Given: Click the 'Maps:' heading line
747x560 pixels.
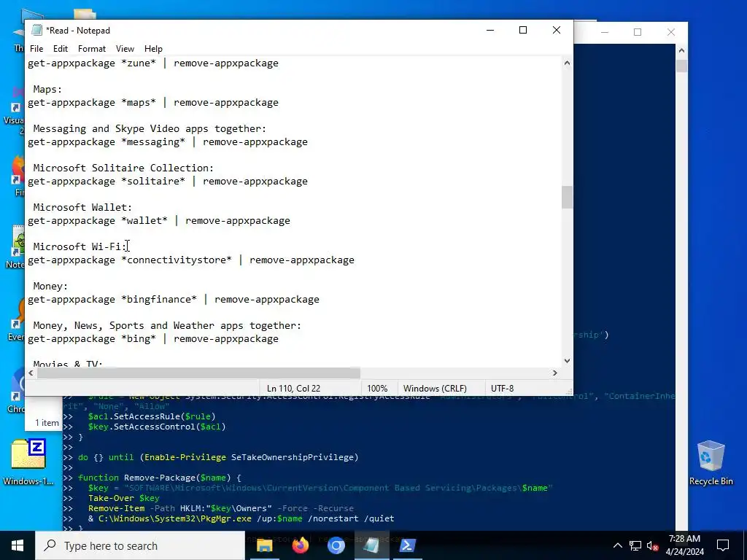Looking at the screenshot, I should (47, 89).
